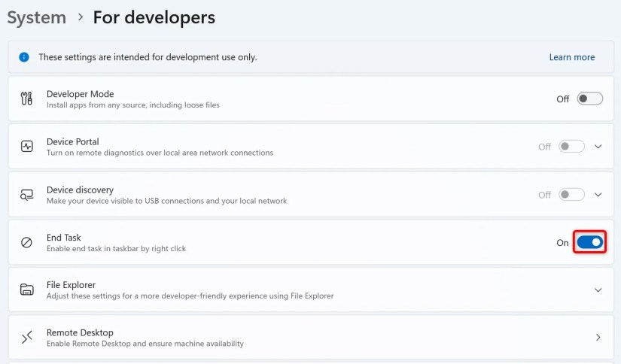This screenshot has height=364, width=621.
Task: Expand the Device Portal section chevron
Action: pos(598,147)
